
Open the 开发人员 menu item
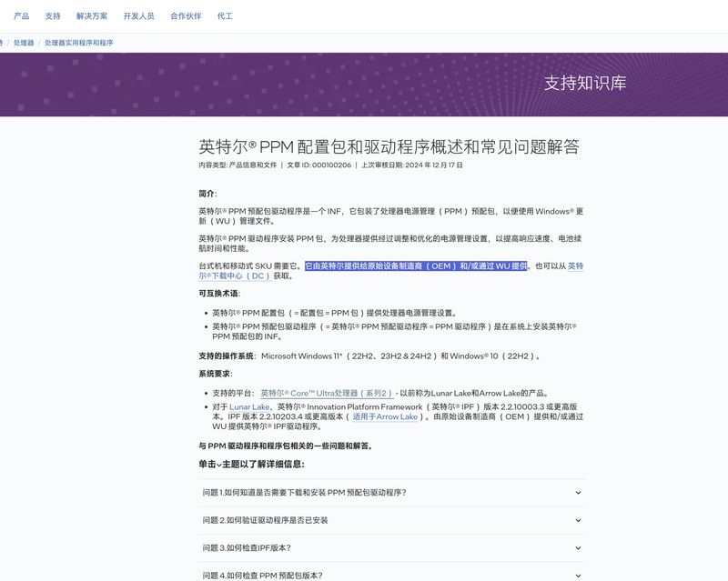click(x=138, y=16)
